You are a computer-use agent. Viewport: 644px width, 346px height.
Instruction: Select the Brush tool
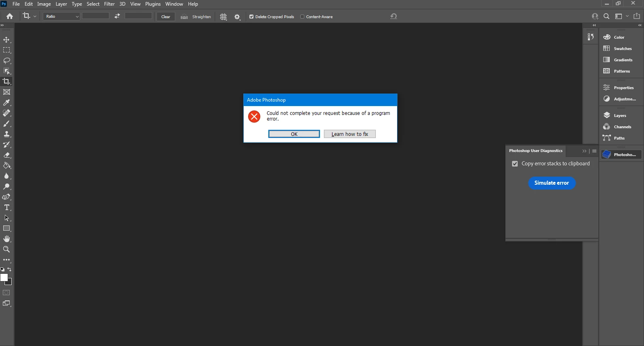tap(6, 123)
